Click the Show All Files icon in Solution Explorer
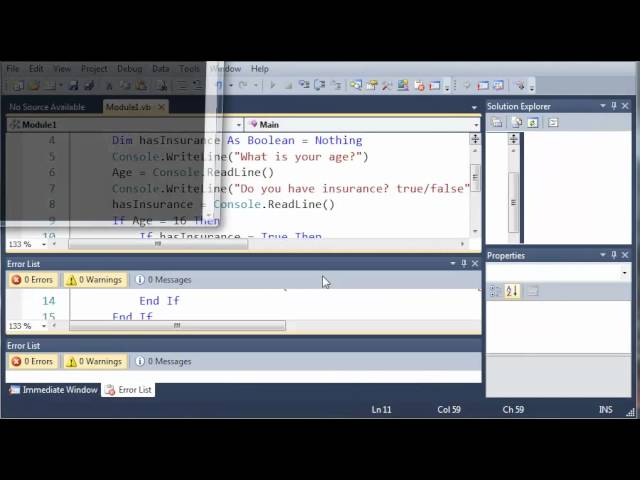 (517, 122)
